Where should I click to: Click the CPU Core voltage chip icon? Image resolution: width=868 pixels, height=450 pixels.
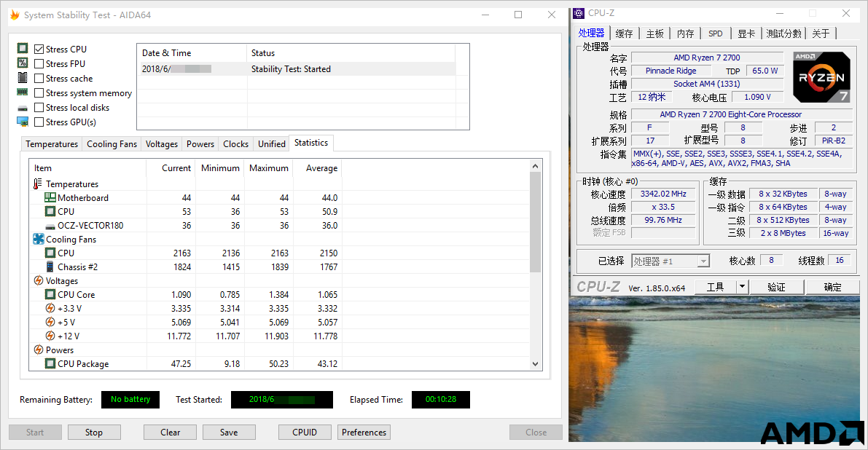50,294
